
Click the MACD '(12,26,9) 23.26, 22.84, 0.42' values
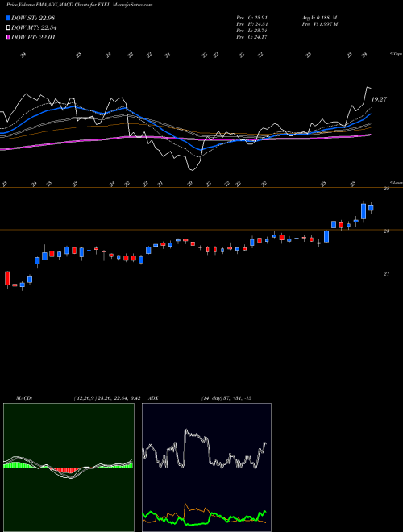pyautogui.click(x=107, y=398)
